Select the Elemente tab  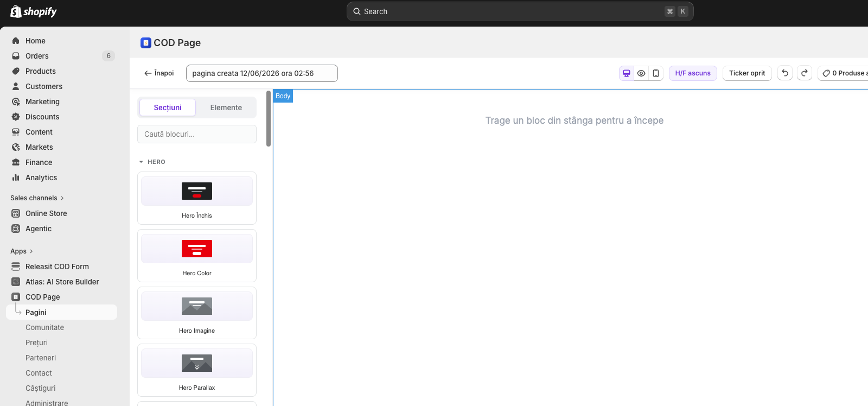[x=226, y=107]
